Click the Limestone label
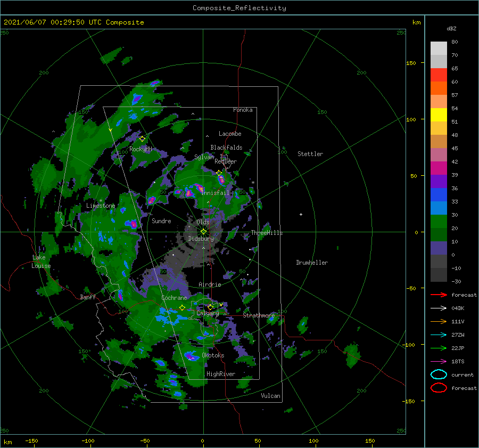The height and width of the screenshot is (448, 479). 101,206
